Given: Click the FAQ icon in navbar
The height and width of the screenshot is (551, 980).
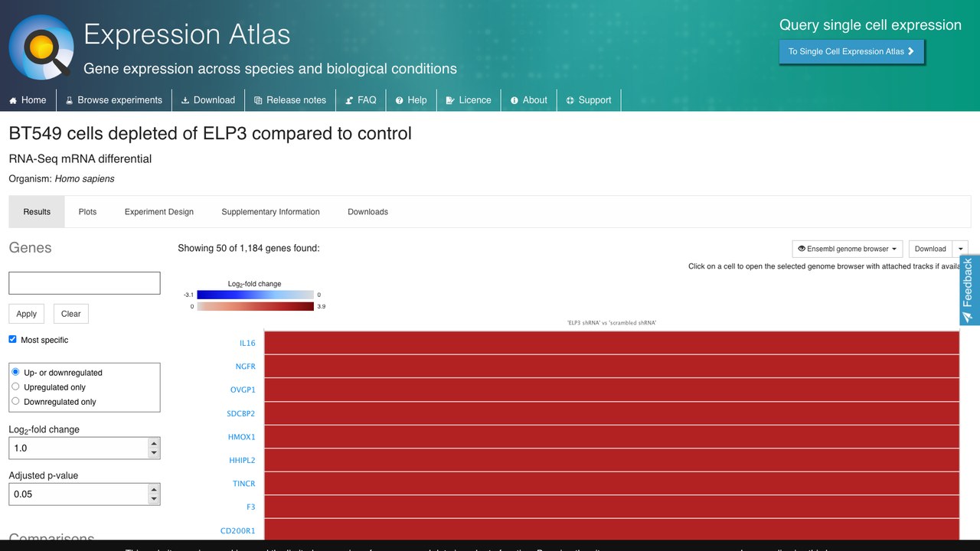Looking at the screenshot, I should pyautogui.click(x=349, y=100).
